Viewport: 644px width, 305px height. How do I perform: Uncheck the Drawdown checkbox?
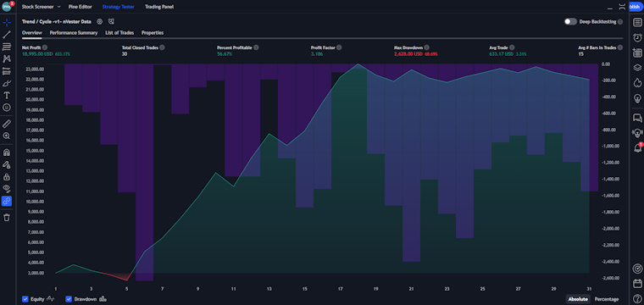(x=69, y=299)
